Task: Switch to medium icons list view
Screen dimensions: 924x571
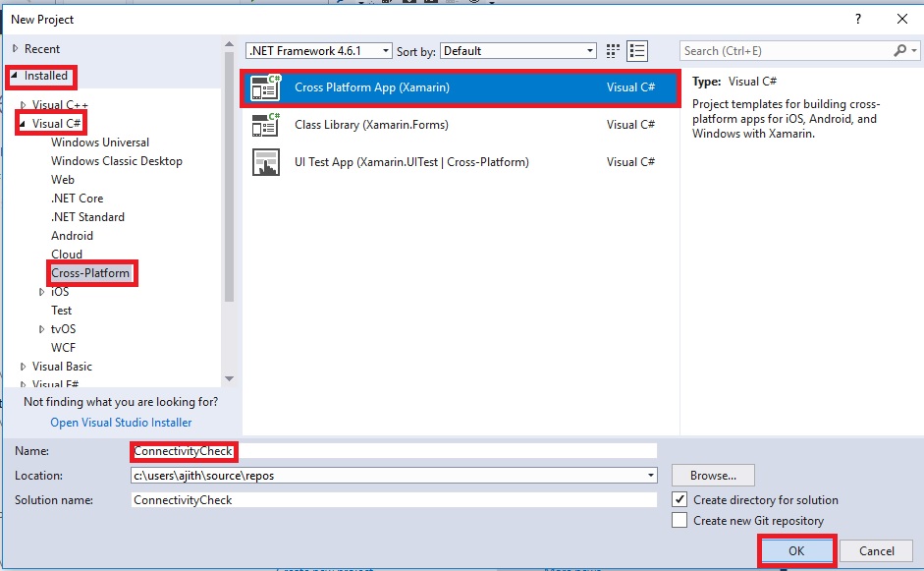Action: click(637, 51)
